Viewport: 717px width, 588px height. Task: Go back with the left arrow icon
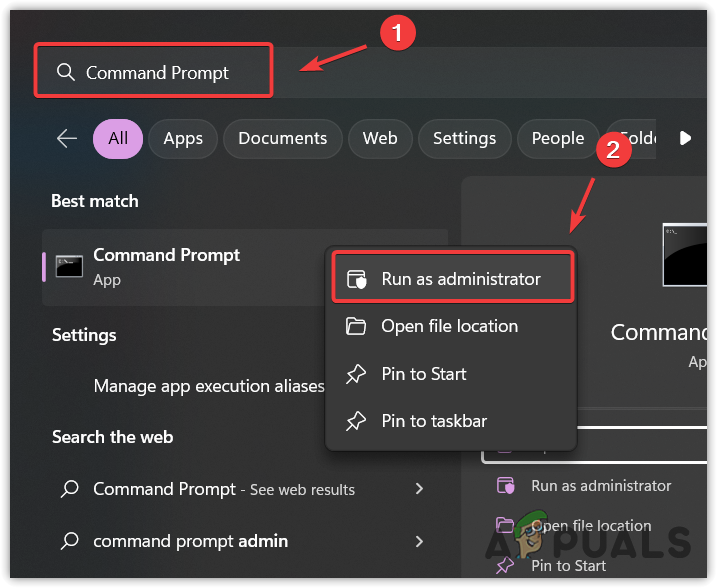coord(67,138)
